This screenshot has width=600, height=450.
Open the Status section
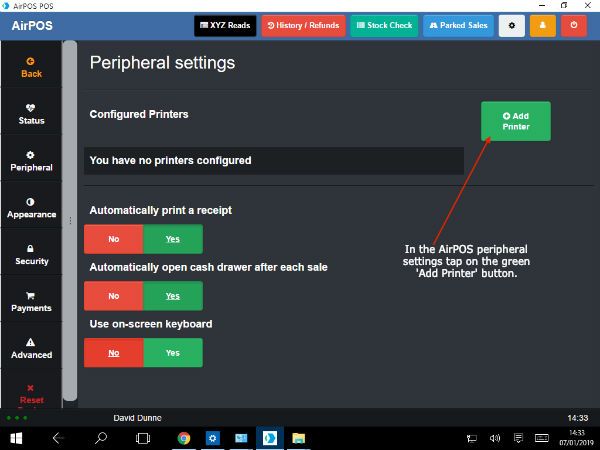[x=31, y=114]
